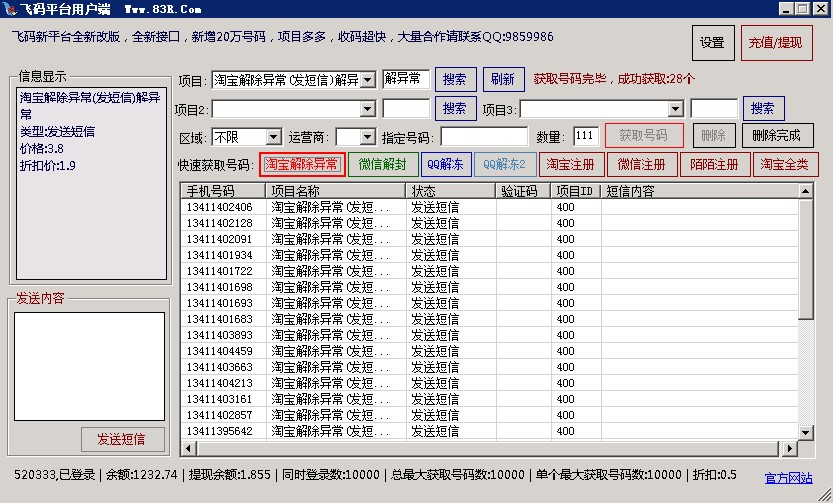Click the 刷新 refresh button
The width and height of the screenshot is (833, 503).
(x=504, y=80)
